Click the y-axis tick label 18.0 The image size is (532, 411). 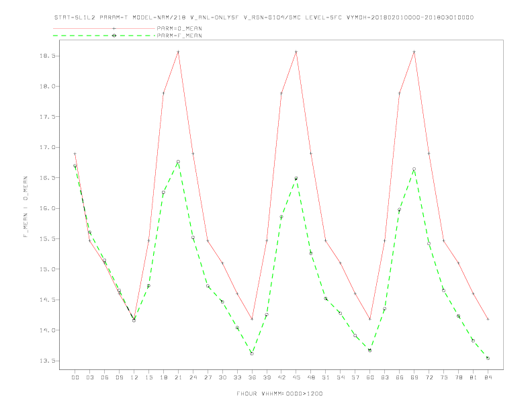coord(48,87)
